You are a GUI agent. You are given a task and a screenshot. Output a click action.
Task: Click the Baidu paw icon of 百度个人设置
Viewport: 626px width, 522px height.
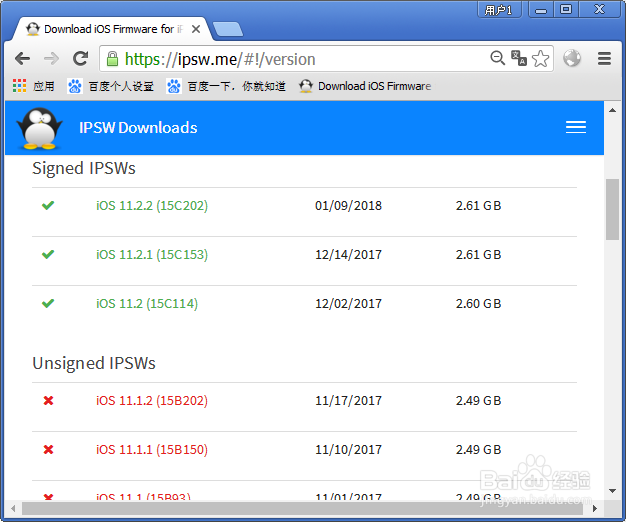[x=75, y=86]
